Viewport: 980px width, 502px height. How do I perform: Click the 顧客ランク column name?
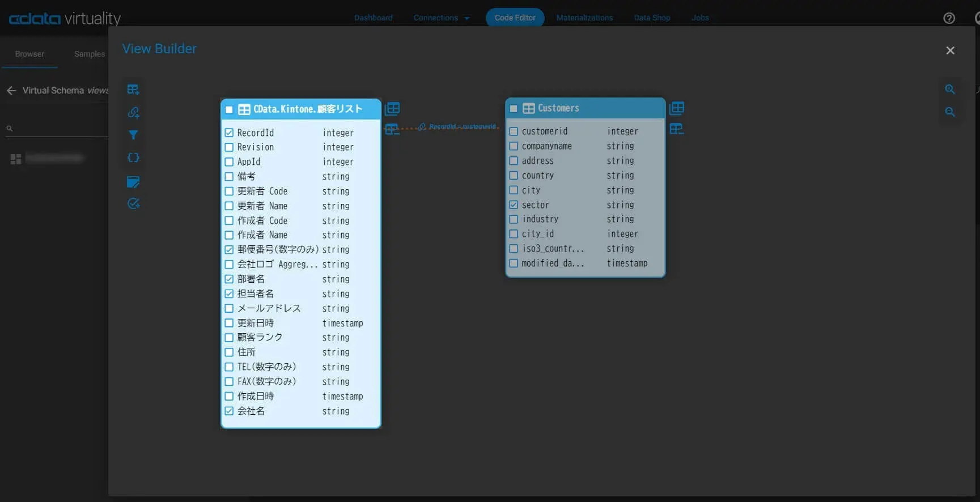click(260, 338)
